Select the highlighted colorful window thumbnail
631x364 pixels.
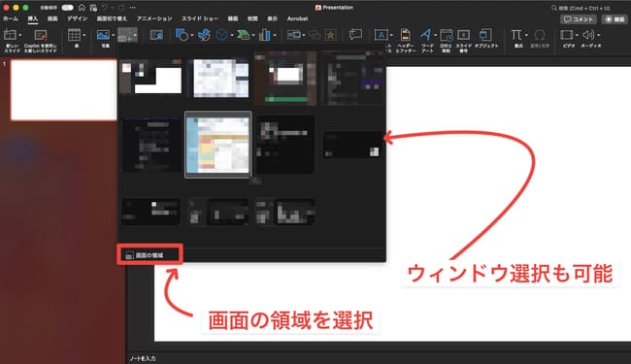pos(218,145)
